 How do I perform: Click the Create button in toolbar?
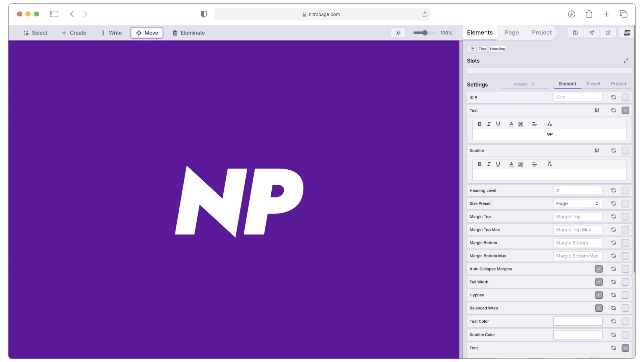(73, 32)
